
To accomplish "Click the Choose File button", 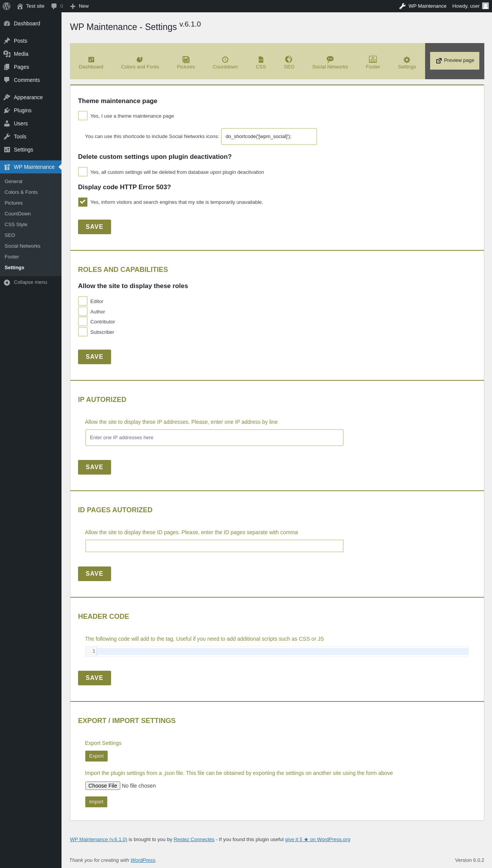I will tap(103, 786).
